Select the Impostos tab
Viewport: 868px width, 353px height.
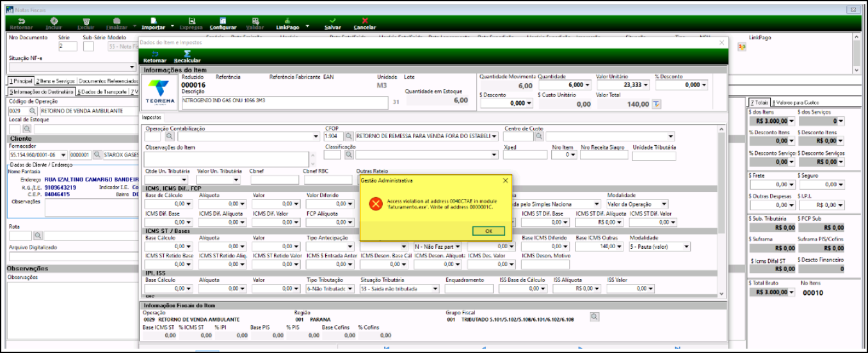(152, 118)
